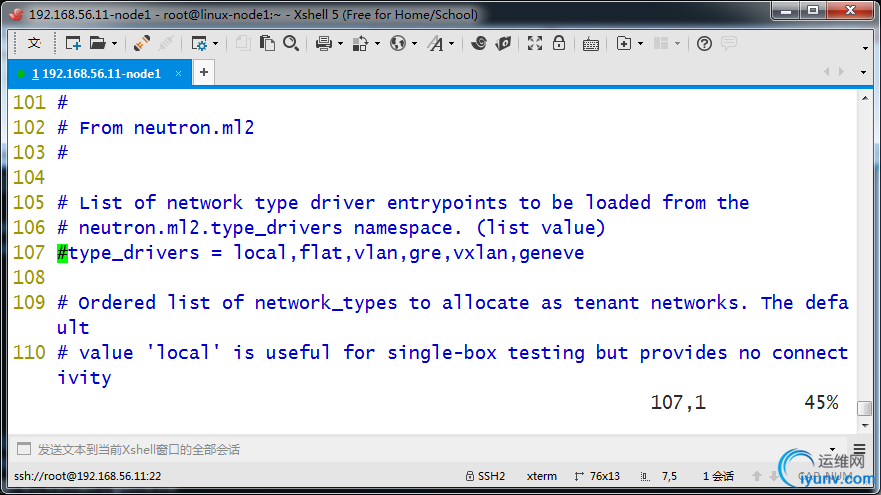Click the language/encoding 文 toolbar icon
This screenshot has width=881, height=495.
(34, 43)
